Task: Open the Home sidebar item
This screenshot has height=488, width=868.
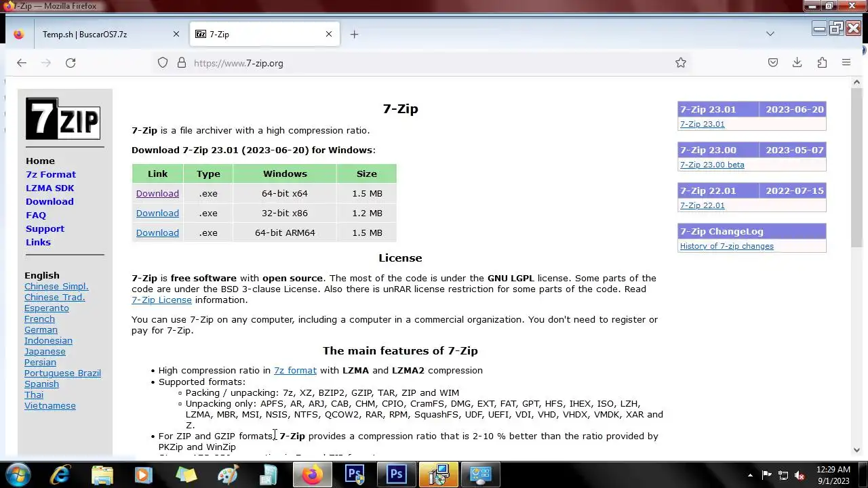Action: click(x=40, y=161)
